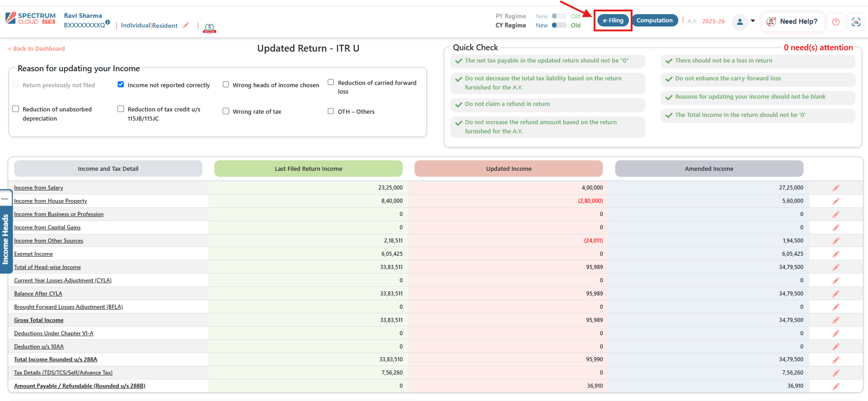Edit Balance After CYLA row pencil

pos(836,294)
